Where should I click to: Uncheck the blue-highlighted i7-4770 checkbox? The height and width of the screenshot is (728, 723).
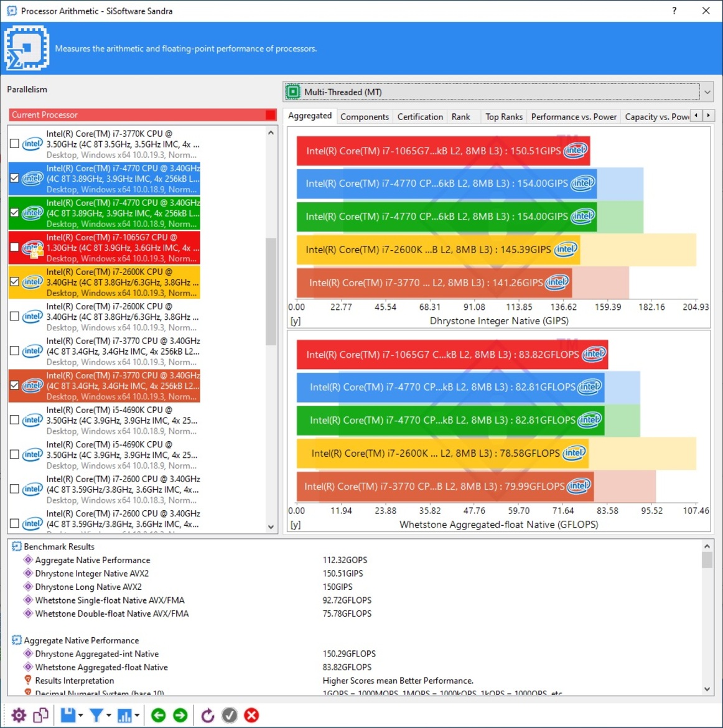14,179
